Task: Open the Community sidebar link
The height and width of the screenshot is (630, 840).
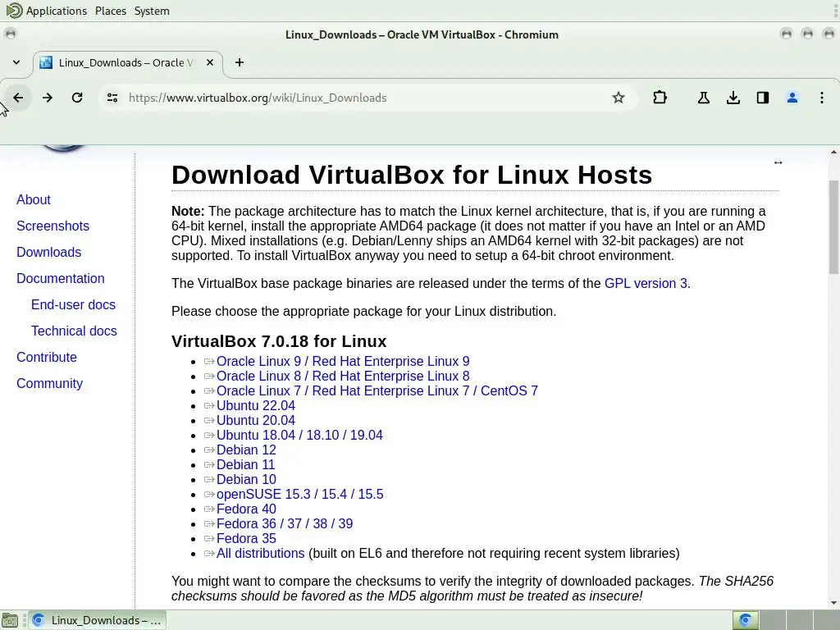Action: pos(49,383)
